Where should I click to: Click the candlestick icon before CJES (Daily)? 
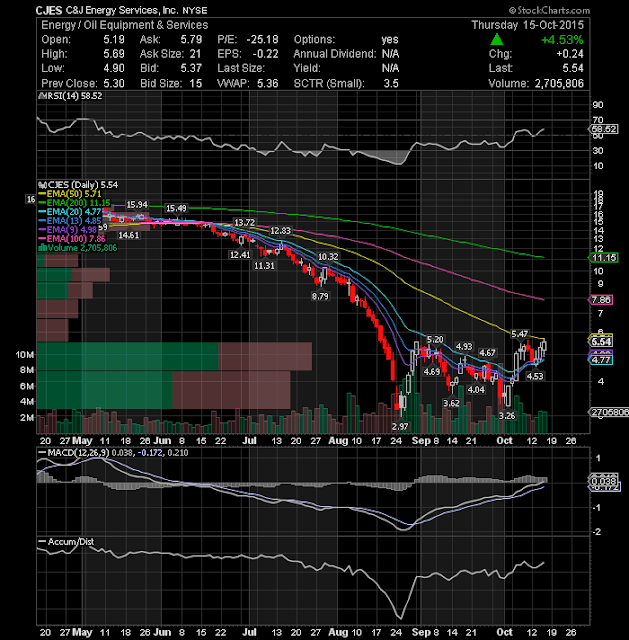click(x=41, y=185)
